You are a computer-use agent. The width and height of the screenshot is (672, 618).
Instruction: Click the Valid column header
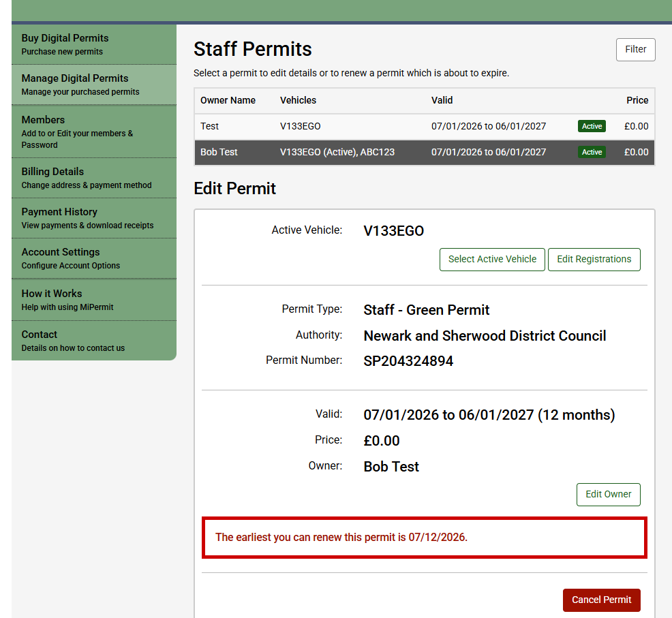tap(442, 100)
